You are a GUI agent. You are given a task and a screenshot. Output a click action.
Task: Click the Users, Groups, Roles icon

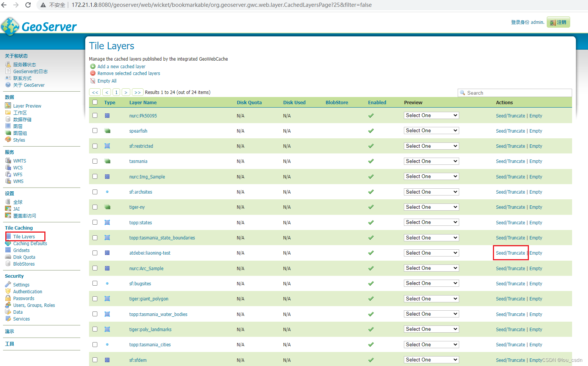click(8, 305)
